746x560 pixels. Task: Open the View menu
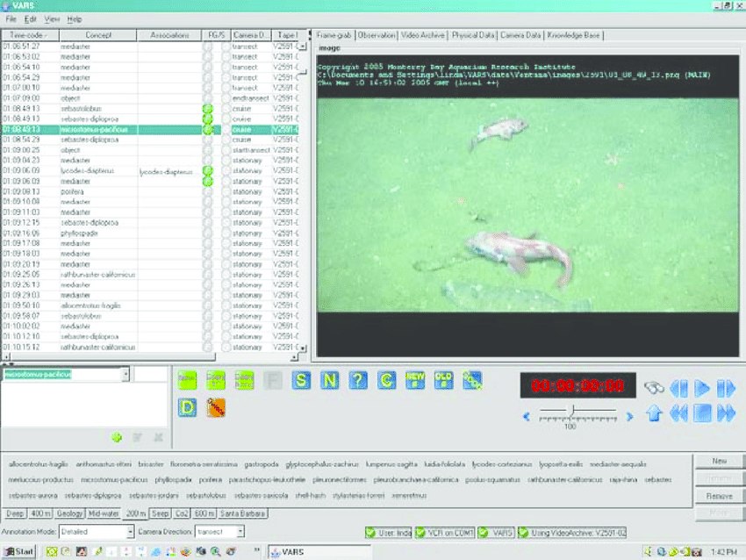pos(52,19)
